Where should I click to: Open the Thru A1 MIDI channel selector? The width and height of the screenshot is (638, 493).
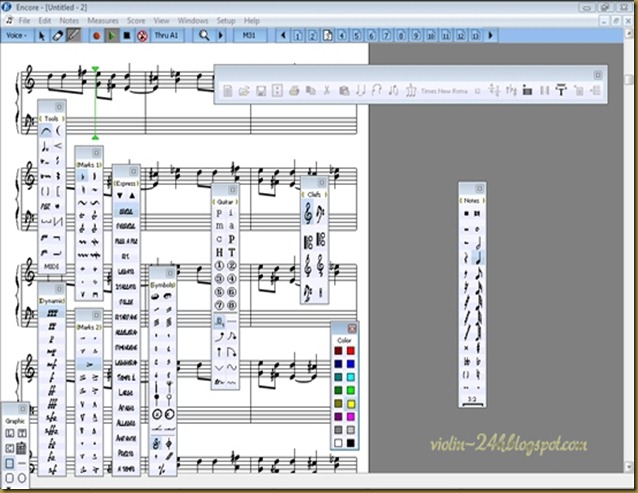pyautogui.click(x=166, y=35)
